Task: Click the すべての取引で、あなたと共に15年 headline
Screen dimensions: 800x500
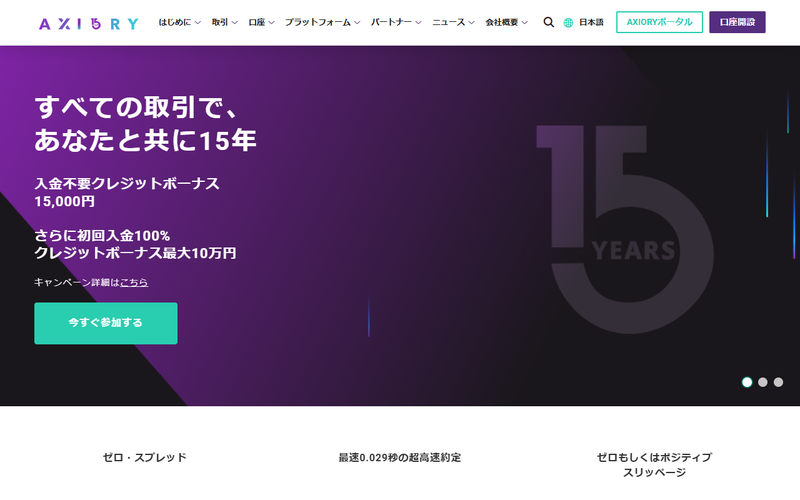Action: 145,123
